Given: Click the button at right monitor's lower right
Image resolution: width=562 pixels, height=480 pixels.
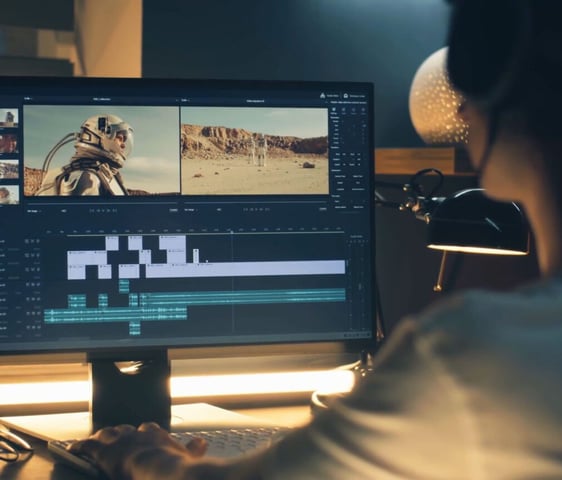Looking at the screenshot, I should (x=323, y=209).
